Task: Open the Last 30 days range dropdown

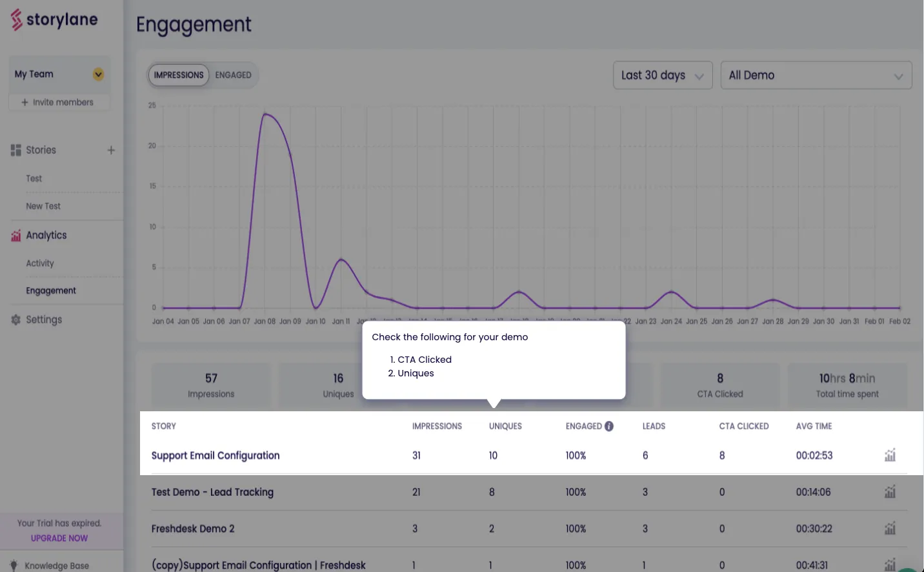Action: coord(663,76)
